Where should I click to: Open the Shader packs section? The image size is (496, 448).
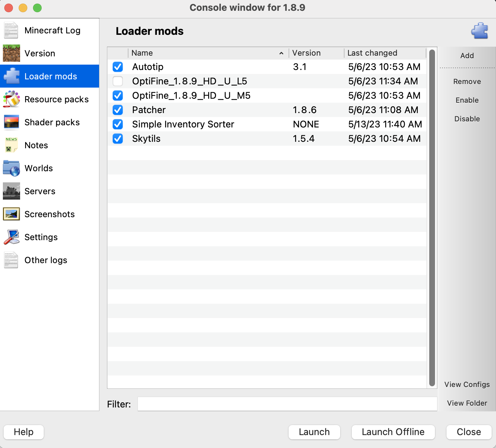click(52, 122)
